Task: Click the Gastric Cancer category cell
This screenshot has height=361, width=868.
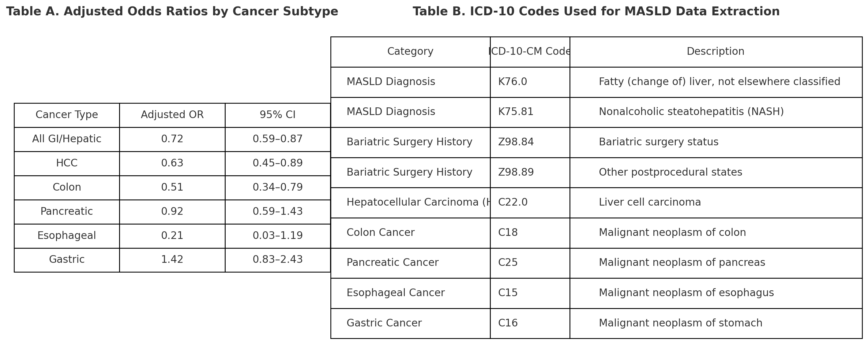Action: (x=410, y=323)
